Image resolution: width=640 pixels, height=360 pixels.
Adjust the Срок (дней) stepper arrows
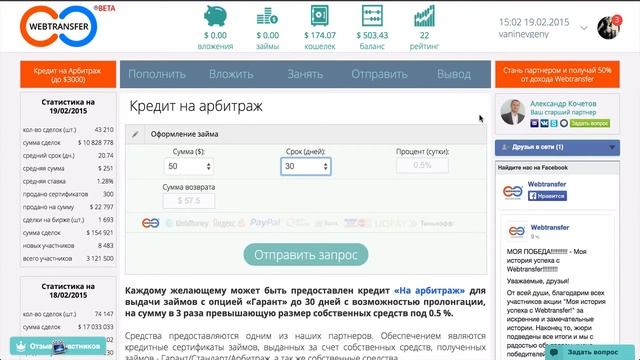click(x=325, y=167)
